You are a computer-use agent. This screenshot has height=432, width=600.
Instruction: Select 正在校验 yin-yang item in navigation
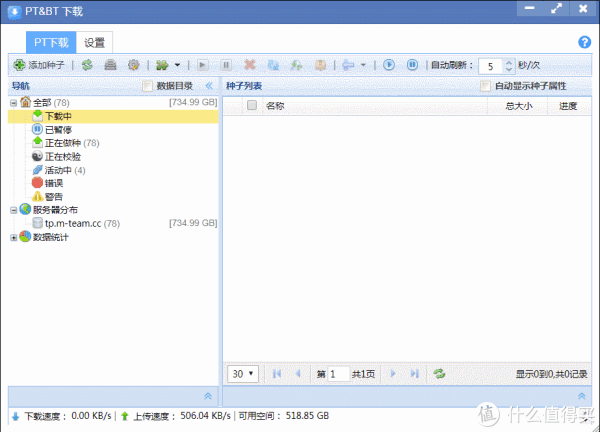pos(62,157)
